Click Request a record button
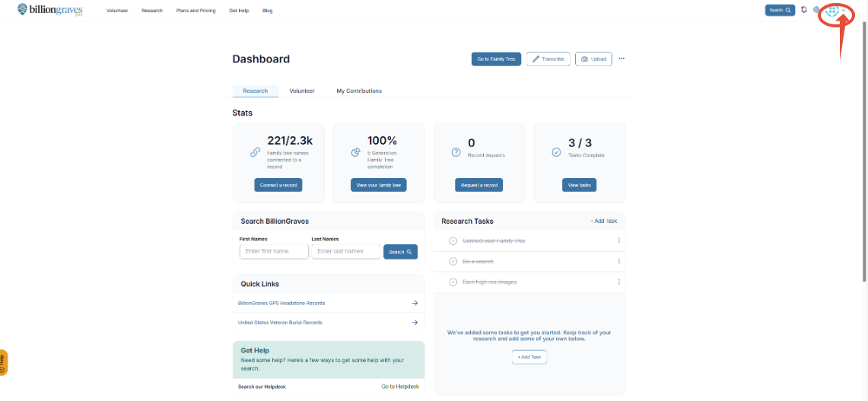The width and height of the screenshot is (868, 401). pos(479,185)
